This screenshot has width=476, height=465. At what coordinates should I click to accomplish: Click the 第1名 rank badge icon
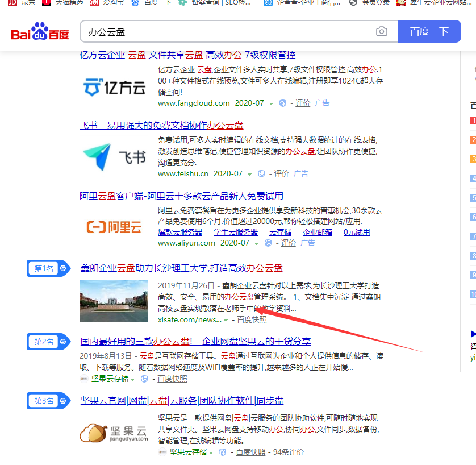tap(49, 268)
